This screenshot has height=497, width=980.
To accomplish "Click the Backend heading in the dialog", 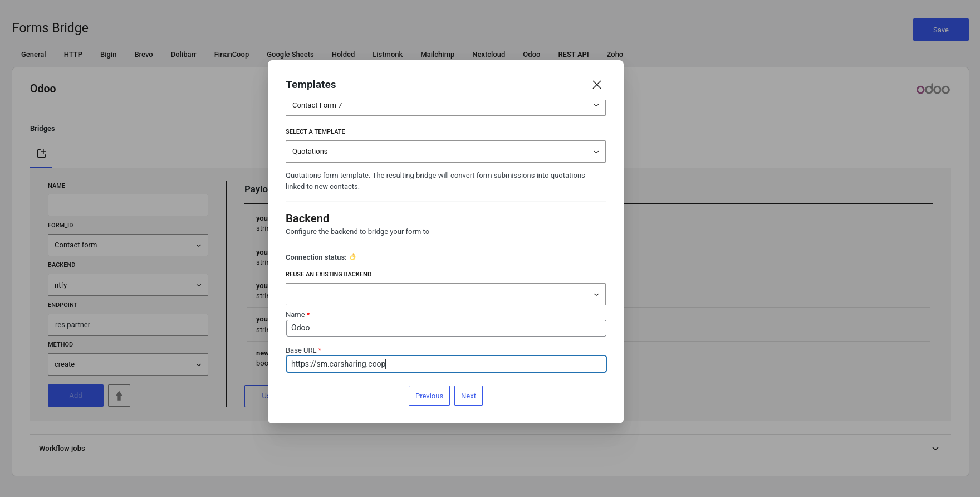I will point(307,218).
